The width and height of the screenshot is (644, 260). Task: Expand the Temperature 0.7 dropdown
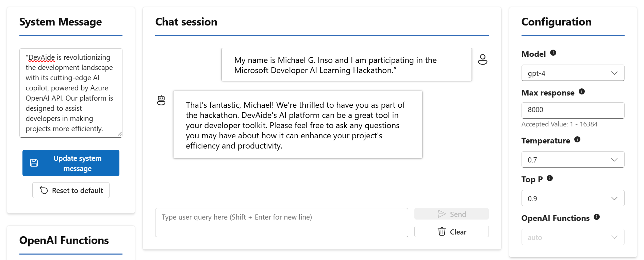coord(573,160)
